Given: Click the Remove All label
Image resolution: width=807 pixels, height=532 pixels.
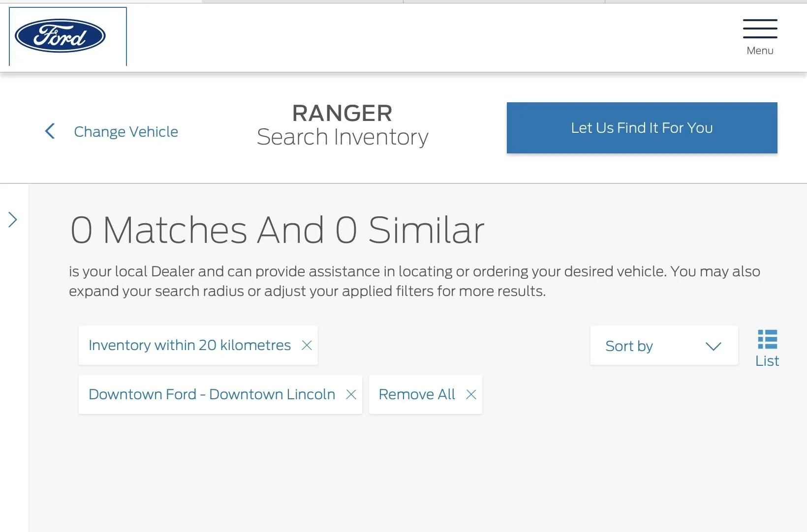Looking at the screenshot, I should [417, 394].
